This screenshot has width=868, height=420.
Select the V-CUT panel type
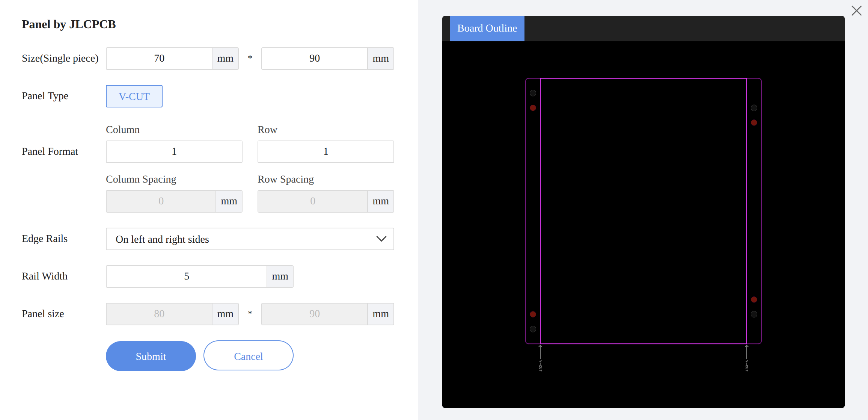pyautogui.click(x=134, y=96)
